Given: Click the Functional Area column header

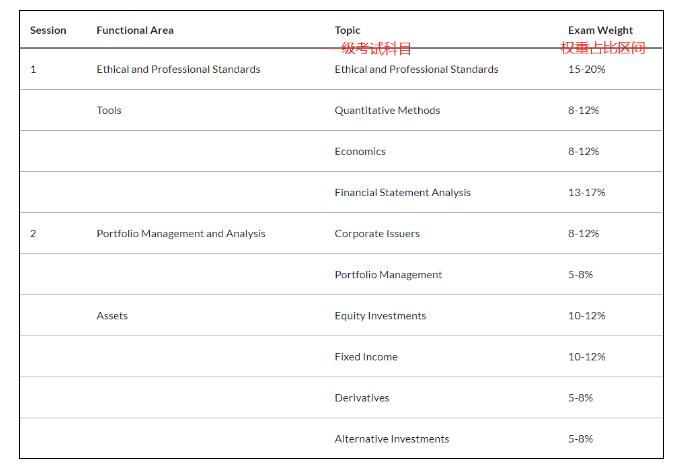Looking at the screenshot, I should pyautogui.click(x=135, y=30).
